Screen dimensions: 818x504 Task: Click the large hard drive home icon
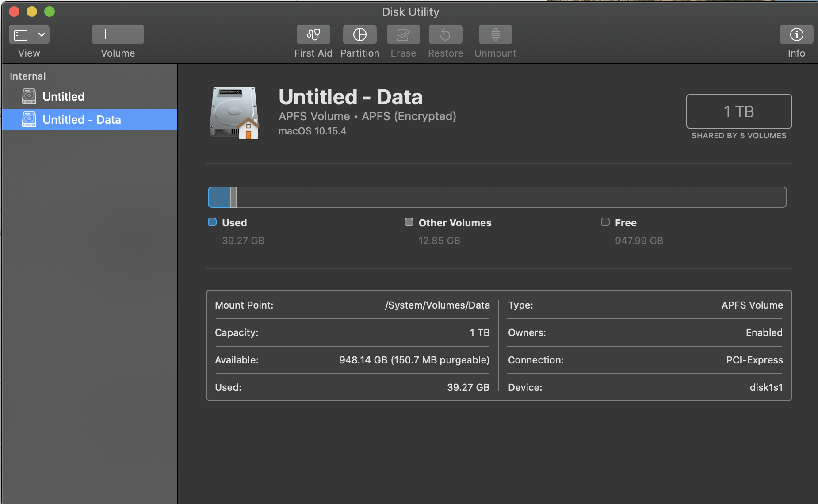point(234,113)
